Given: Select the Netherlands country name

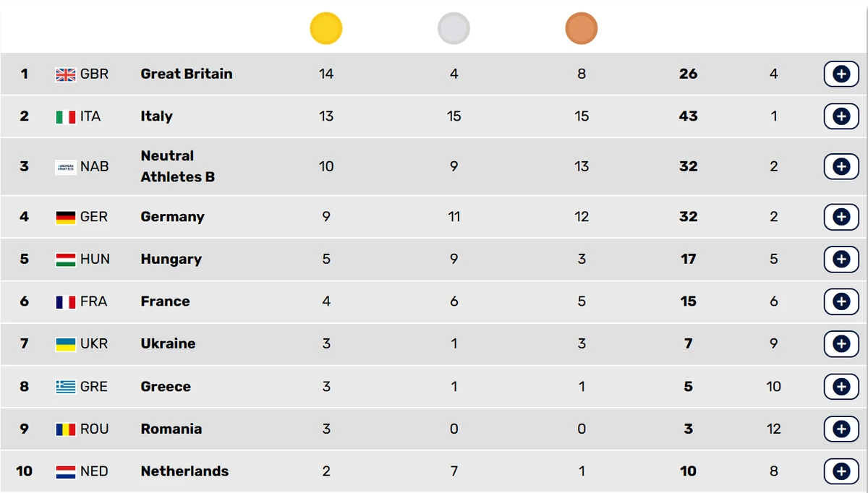Looking at the screenshot, I should pyautogui.click(x=184, y=471).
